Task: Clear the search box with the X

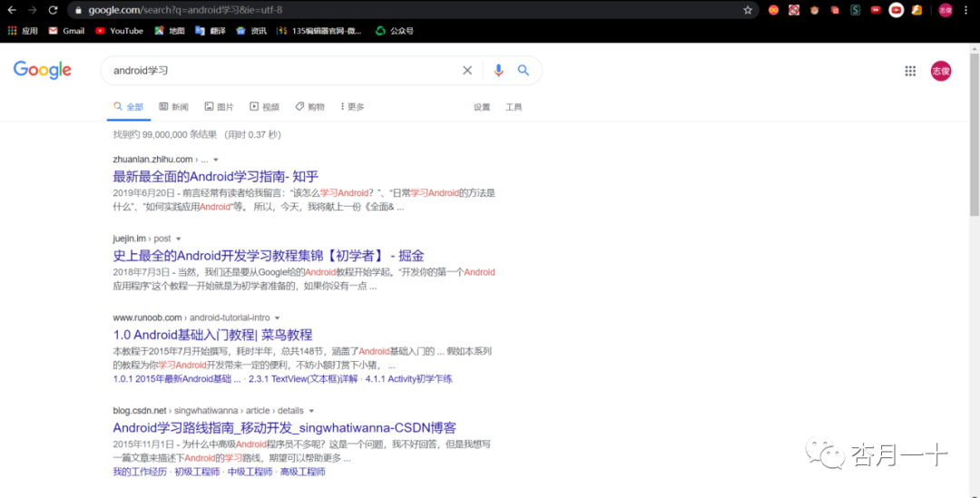Action: pos(467,71)
